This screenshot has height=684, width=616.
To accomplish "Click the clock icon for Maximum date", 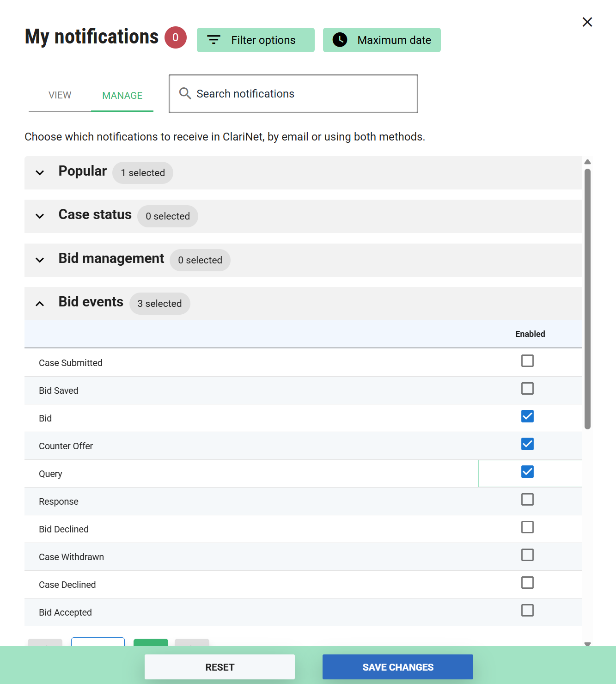I will 340,40.
